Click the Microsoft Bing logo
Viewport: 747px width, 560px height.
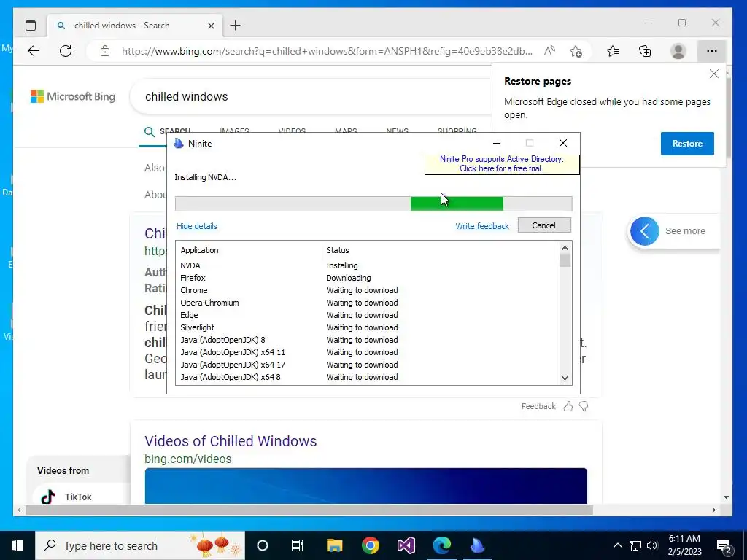tap(73, 97)
